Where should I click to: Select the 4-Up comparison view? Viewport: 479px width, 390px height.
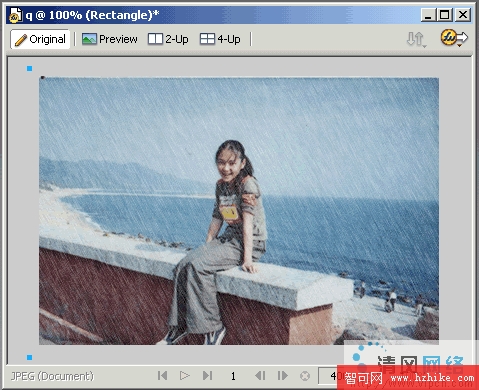(x=220, y=39)
